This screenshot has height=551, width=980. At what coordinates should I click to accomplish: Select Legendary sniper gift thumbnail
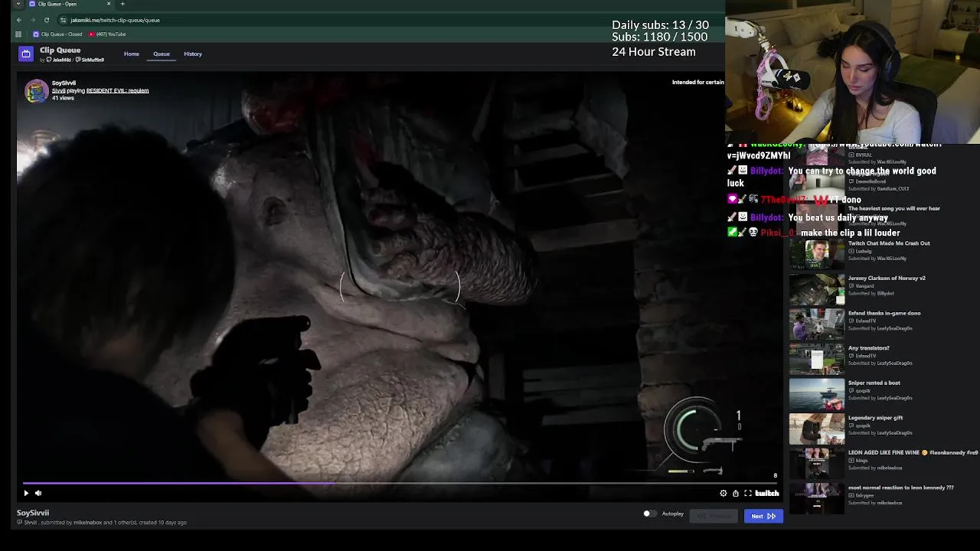click(x=817, y=429)
